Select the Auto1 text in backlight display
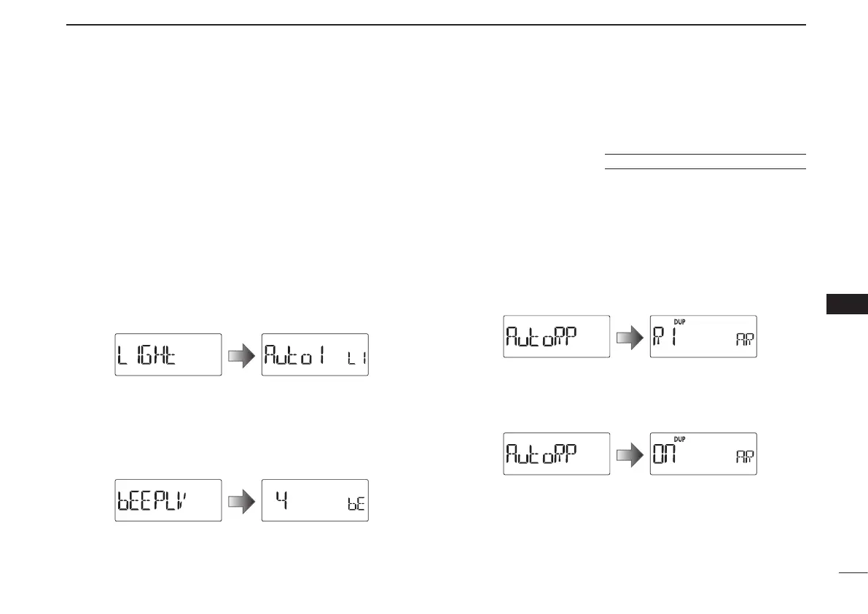This screenshot has height=614, width=868. click(294, 354)
